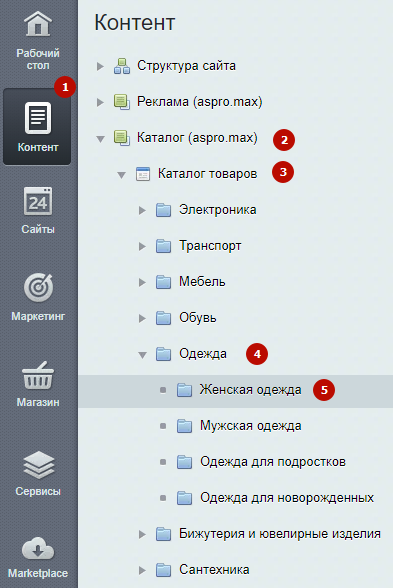The height and width of the screenshot is (588, 393).
Task: Click the Женская одежда folder icon
Action: [184, 390]
